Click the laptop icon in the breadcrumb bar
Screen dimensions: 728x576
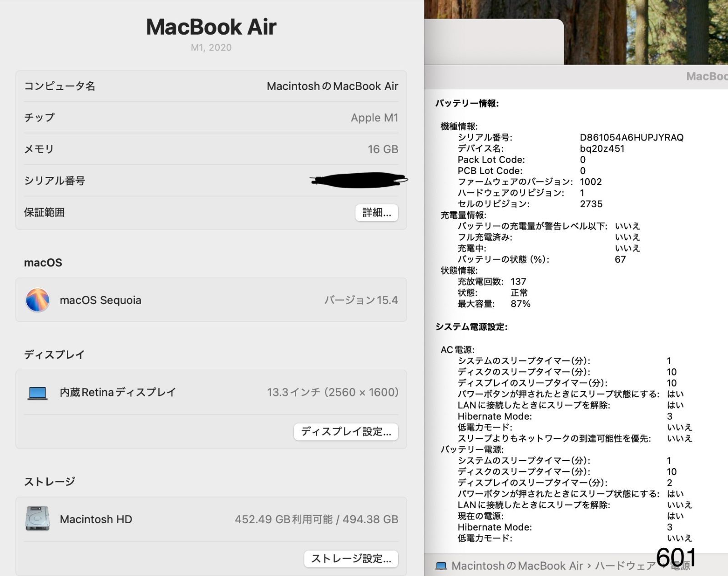tap(440, 566)
